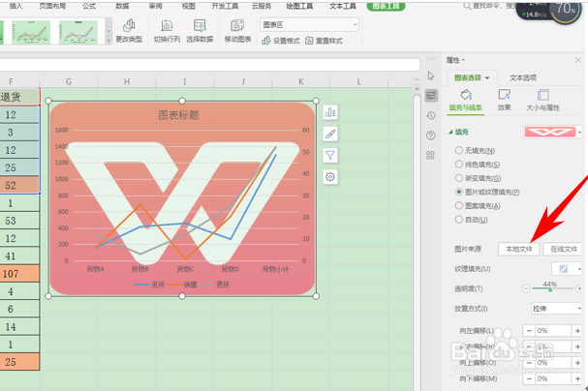Switch to the 效果 effects section
588x391 pixels.
pos(505,101)
